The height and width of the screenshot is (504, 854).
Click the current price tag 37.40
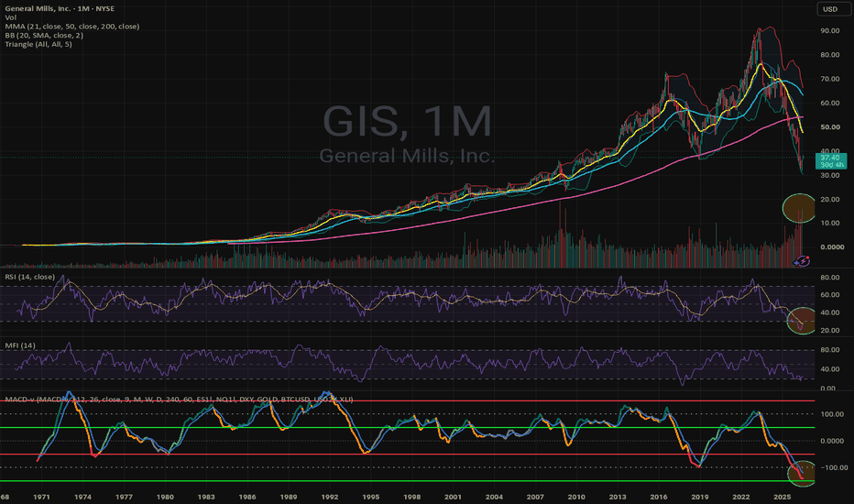[x=830, y=160]
